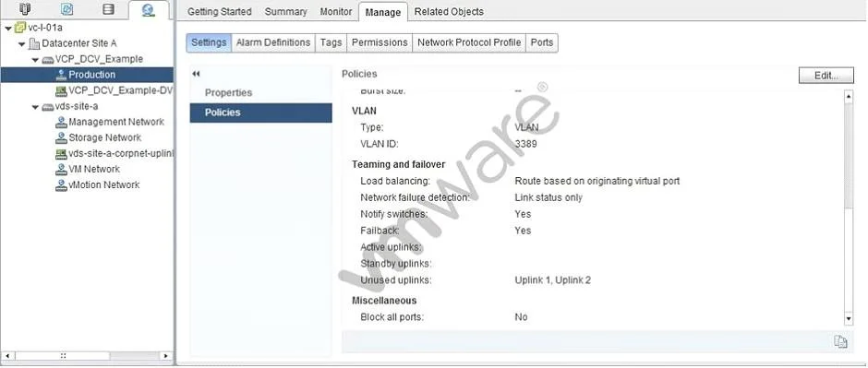The height and width of the screenshot is (368, 868).
Task: Click the VCP_DCV_Example switch icon
Action: (48, 59)
